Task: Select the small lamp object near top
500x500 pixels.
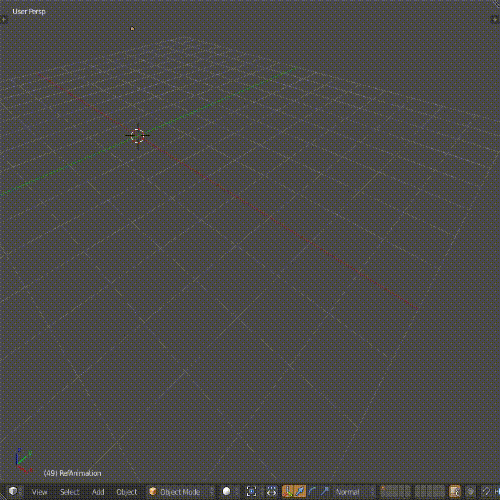Action: (132, 28)
